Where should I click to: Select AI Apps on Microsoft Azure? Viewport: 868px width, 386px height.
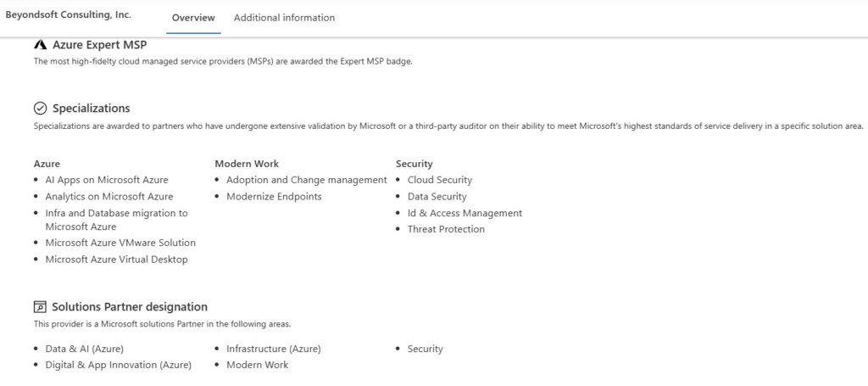[x=107, y=180]
